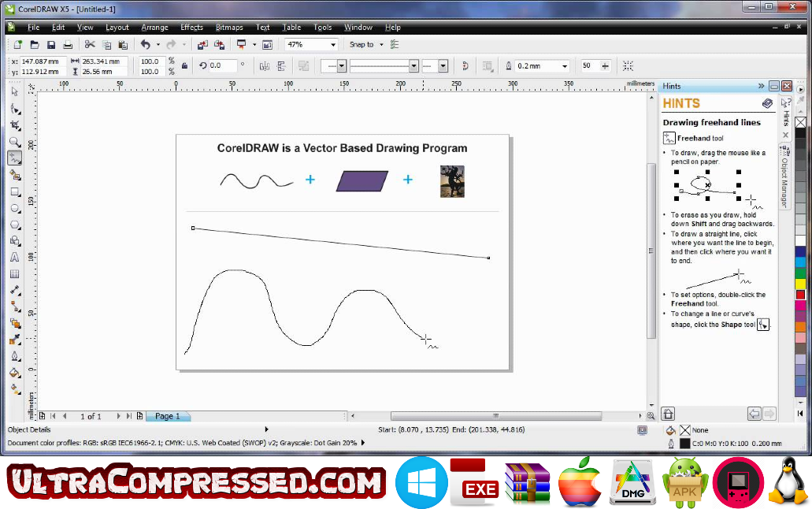The image size is (812, 509).
Task: Click the Undo arrow
Action: [146, 45]
